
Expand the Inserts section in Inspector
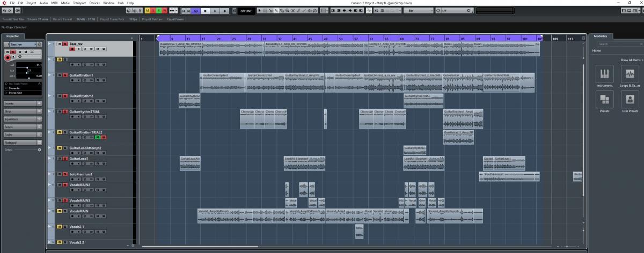pyautogui.click(x=21, y=103)
